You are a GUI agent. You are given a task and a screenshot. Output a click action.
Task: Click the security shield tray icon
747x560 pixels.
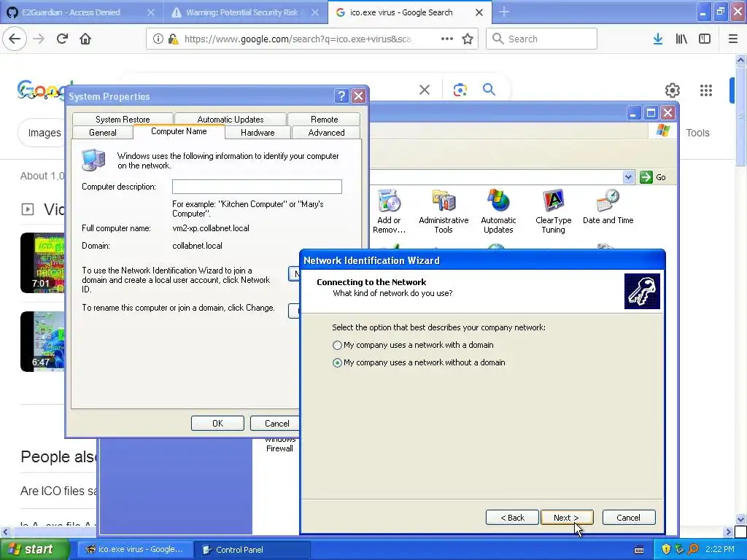pos(666,549)
